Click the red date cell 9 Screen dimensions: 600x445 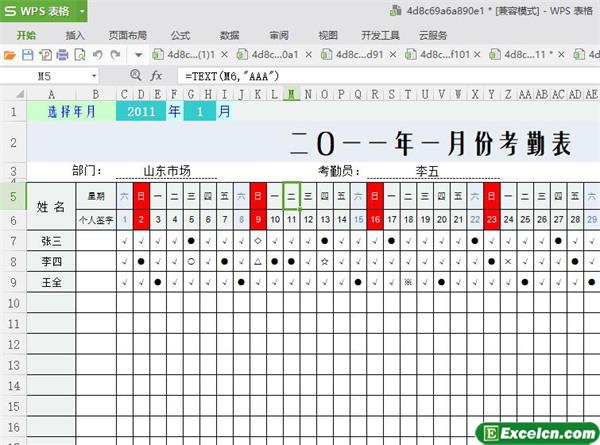pyautogui.click(x=258, y=220)
